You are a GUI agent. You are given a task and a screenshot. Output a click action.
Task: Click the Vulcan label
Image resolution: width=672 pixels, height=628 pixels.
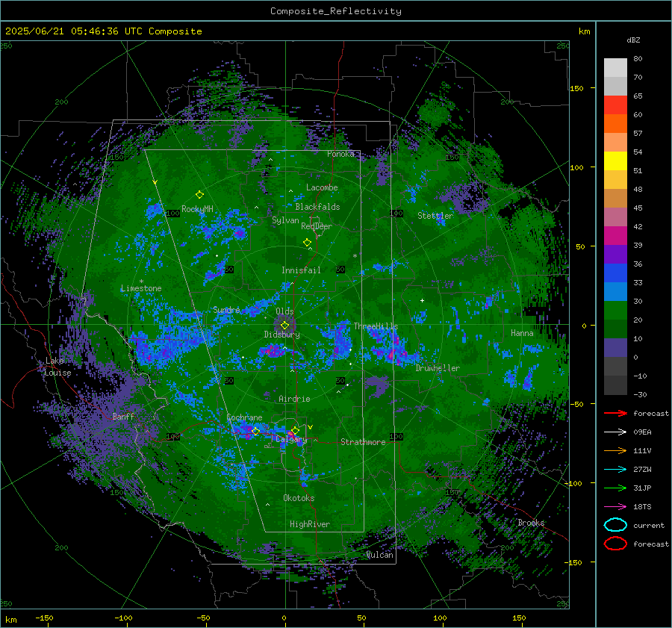click(380, 555)
